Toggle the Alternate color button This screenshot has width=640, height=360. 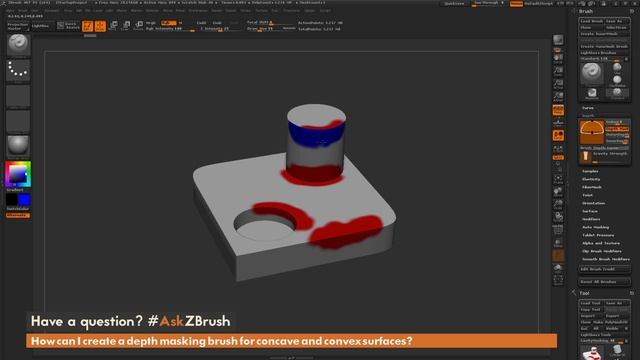(x=18, y=215)
